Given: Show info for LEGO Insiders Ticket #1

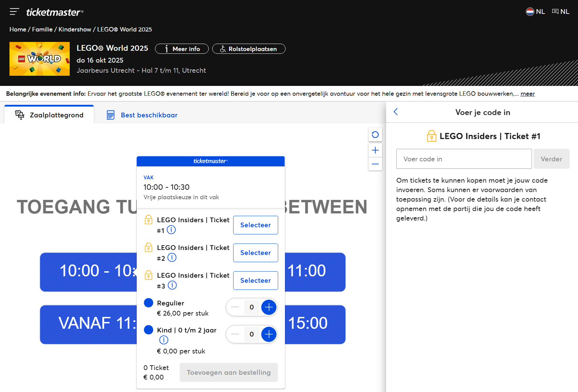Looking at the screenshot, I should tap(171, 230).
